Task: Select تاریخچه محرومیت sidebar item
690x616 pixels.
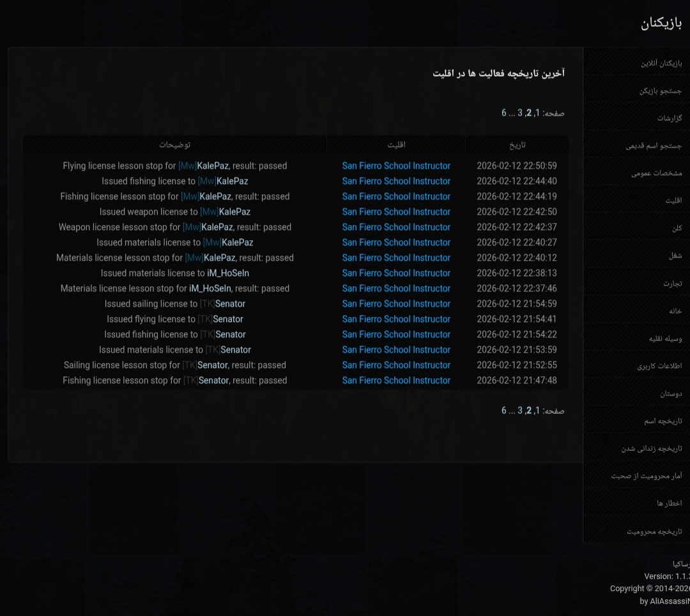Action: point(654,531)
